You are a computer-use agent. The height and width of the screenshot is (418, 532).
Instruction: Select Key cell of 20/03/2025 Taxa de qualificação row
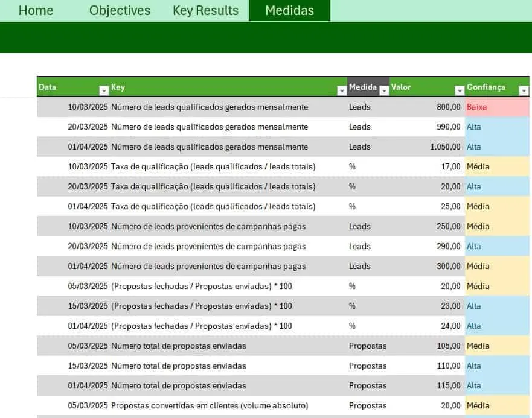point(228,187)
